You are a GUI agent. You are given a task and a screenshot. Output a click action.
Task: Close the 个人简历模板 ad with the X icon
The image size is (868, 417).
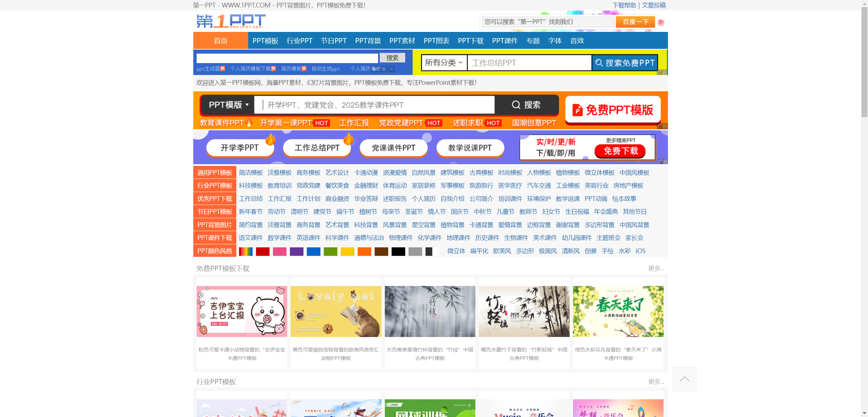point(391,69)
